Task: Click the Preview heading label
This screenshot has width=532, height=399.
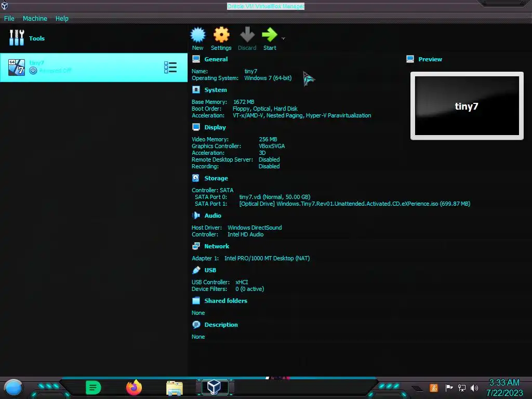Action: click(430, 59)
